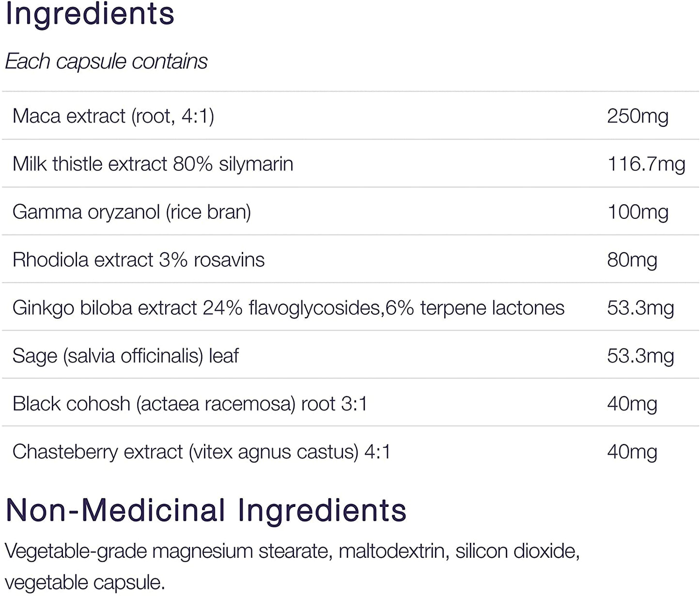Select the Sage salvia officinalis leaf row
Screen dimensions: 700x596
pos(125,355)
